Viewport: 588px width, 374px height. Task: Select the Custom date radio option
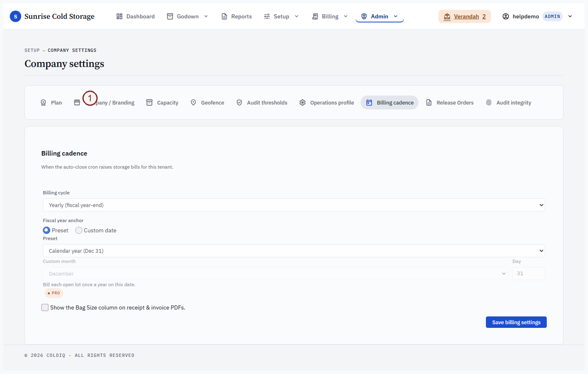click(x=79, y=230)
